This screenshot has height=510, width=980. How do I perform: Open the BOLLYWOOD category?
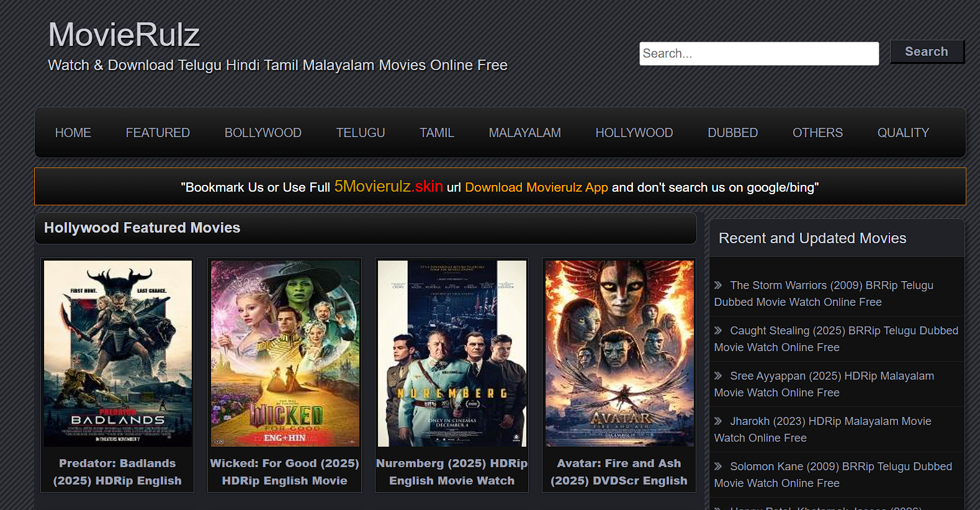(263, 133)
